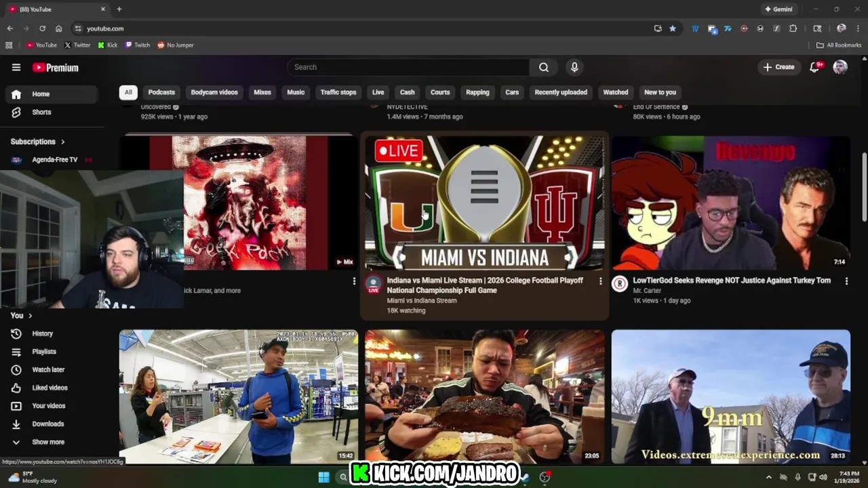Open options menu for the Geek Pack mix
This screenshot has width=868, height=488.
[x=354, y=281]
